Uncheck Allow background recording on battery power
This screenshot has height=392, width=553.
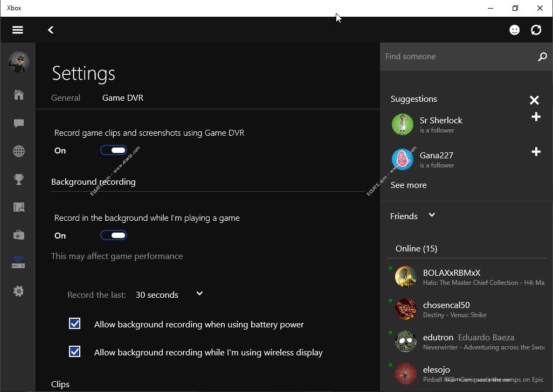pos(74,323)
